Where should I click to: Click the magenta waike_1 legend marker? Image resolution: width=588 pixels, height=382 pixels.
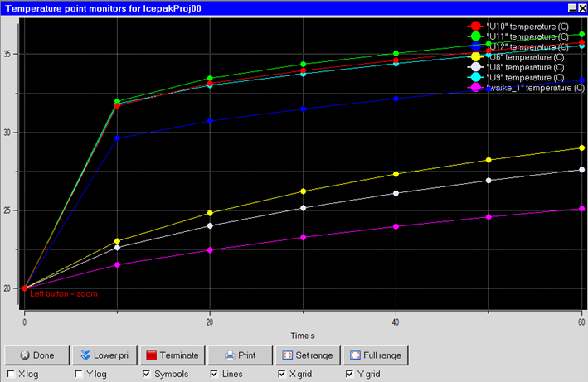tap(475, 88)
